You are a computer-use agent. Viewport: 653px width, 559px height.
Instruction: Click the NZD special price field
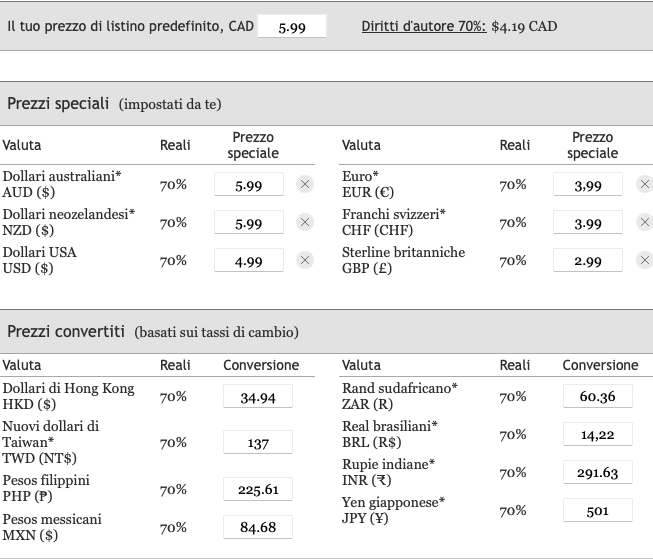pyautogui.click(x=248, y=223)
